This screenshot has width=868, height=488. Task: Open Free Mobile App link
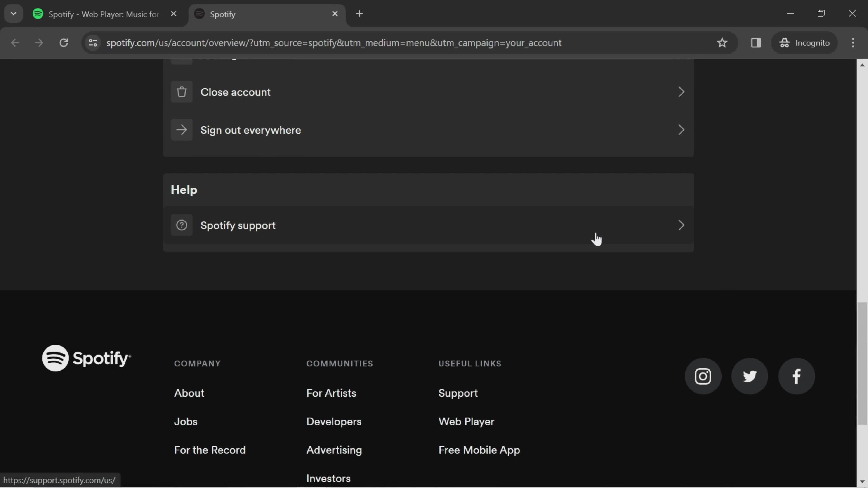pos(479,450)
